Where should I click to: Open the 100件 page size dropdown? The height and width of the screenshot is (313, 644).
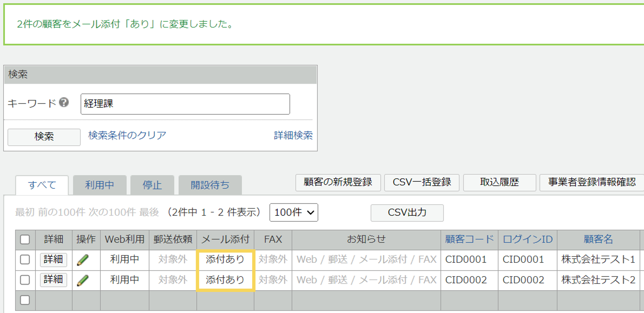point(293,212)
